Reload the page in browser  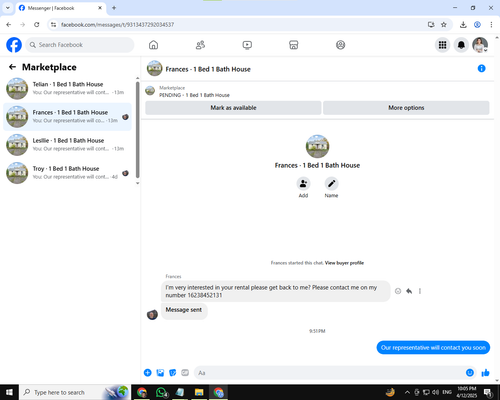[x=37, y=25]
